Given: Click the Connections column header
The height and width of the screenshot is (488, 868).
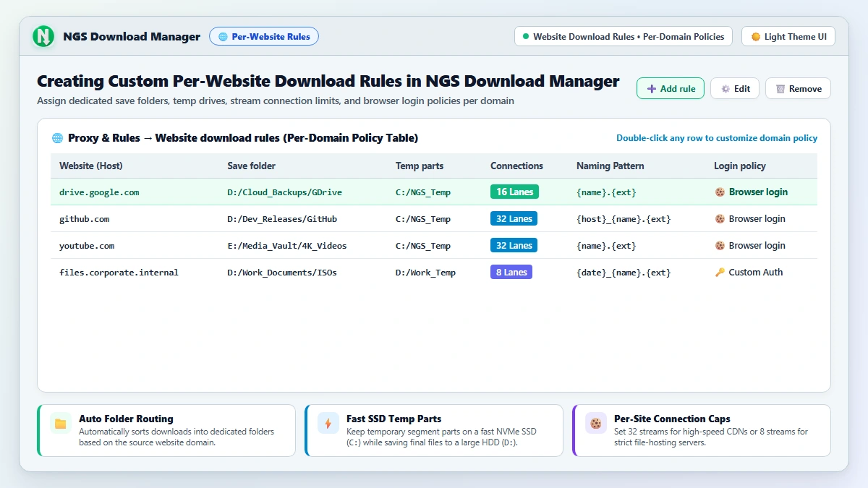Looking at the screenshot, I should [516, 166].
